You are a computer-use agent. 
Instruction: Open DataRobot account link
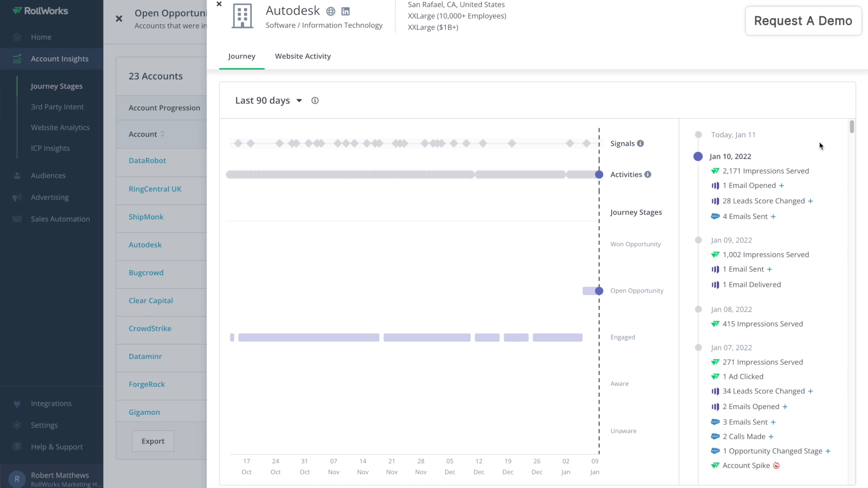pos(147,160)
